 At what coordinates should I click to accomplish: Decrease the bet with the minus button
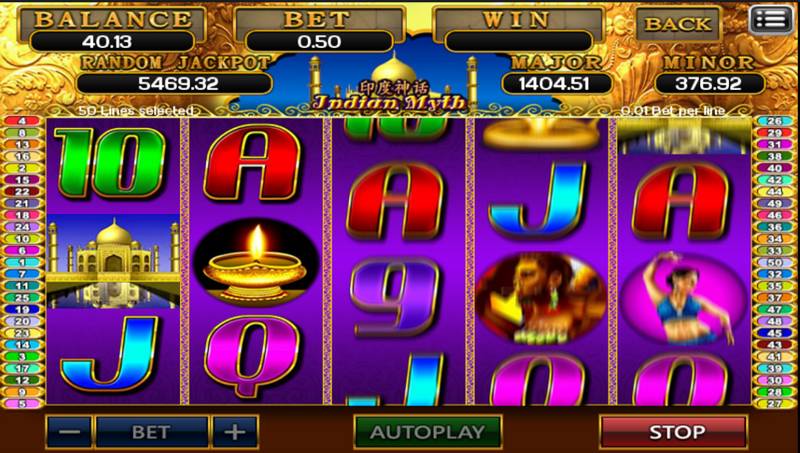pyautogui.click(x=69, y=432)
